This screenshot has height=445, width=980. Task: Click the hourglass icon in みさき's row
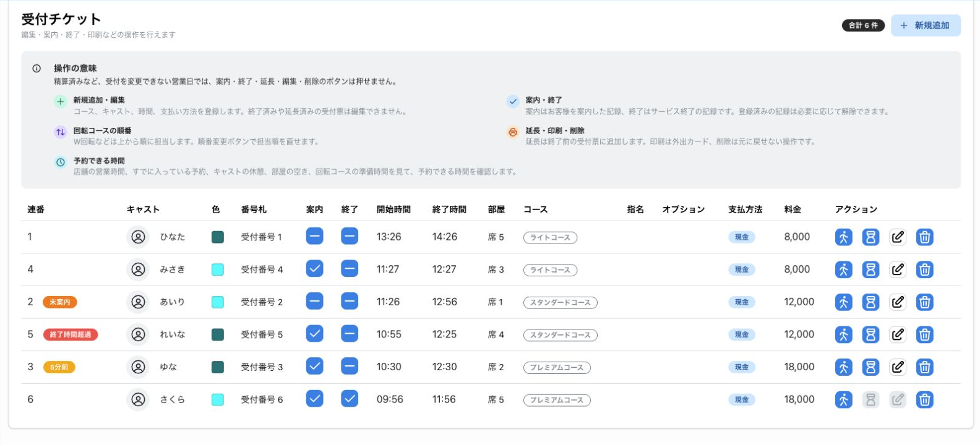[x=870, y=269]
